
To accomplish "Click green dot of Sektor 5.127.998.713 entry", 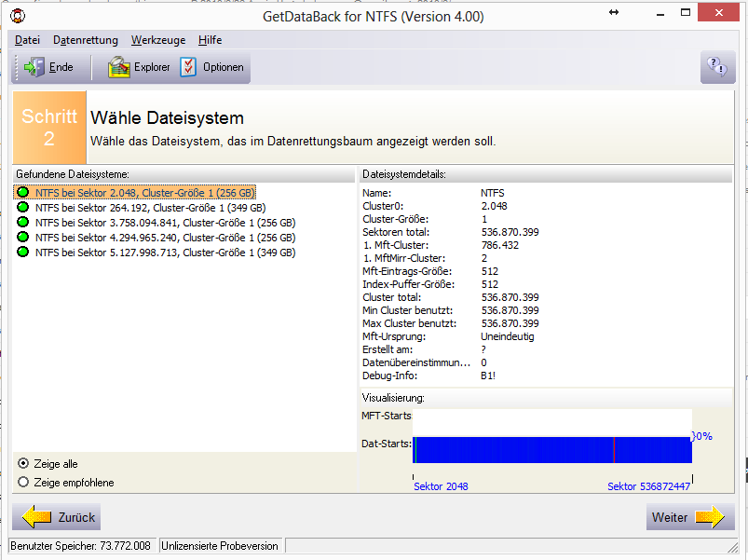I will [22, 252].
